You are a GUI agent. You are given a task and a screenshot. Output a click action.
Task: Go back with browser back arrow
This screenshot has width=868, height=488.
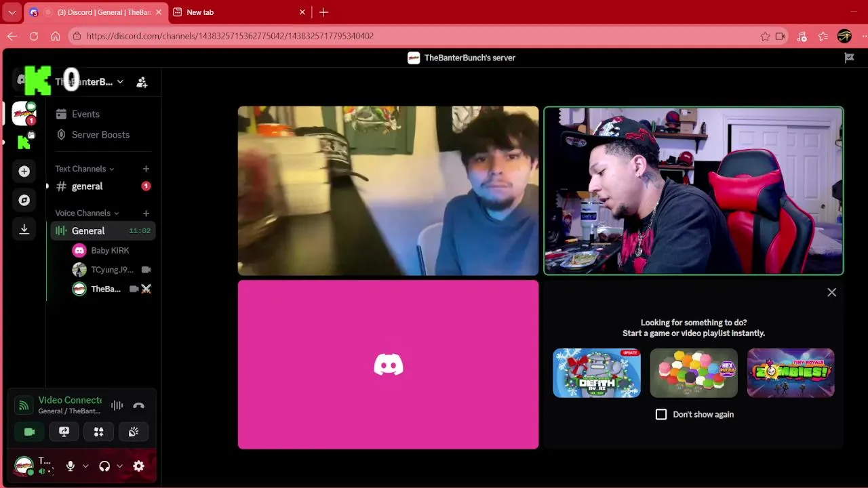(12, 36)
